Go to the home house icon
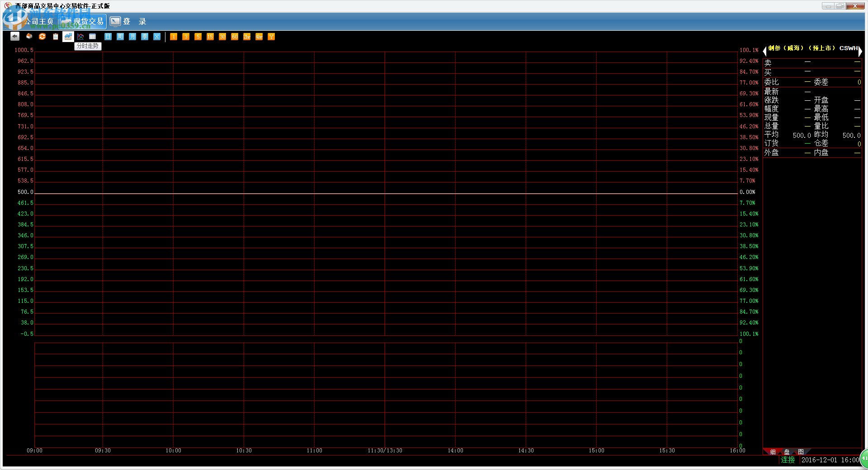 click(29, 37)
